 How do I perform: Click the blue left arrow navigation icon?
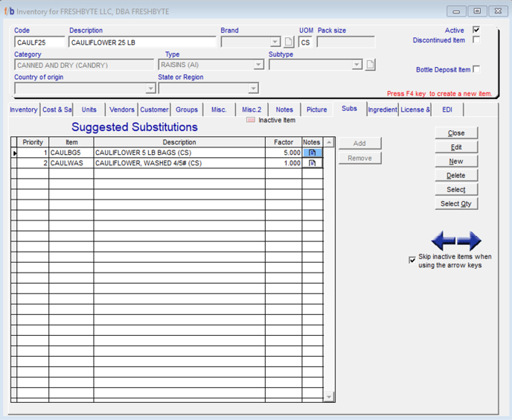click(444, 241)
